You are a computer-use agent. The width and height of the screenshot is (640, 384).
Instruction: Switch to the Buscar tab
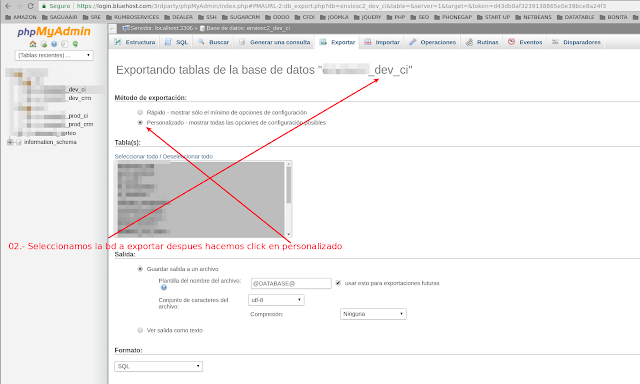pyautogui.click(x=213, y=42)
